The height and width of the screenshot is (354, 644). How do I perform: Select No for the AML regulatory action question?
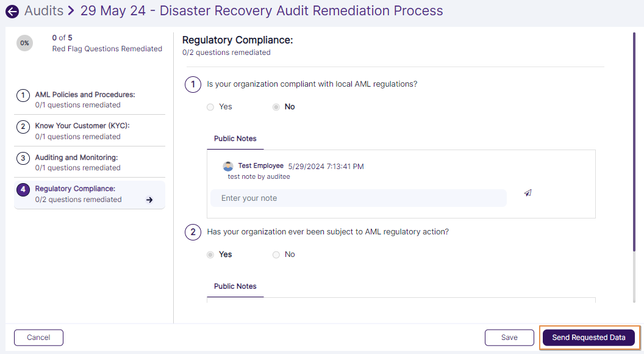(276, 255)
